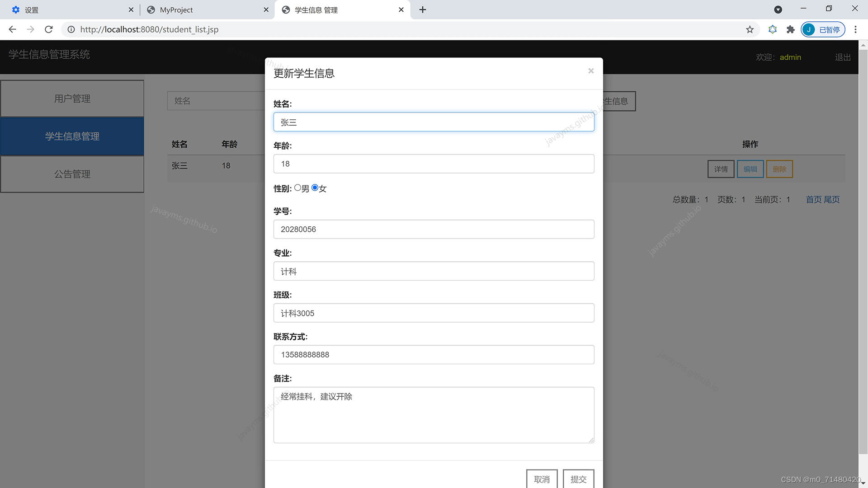This screenshot has height=488, width=868.
Task: Open the 用户管理 sidebar menu
Action: [x=72, y=99]
